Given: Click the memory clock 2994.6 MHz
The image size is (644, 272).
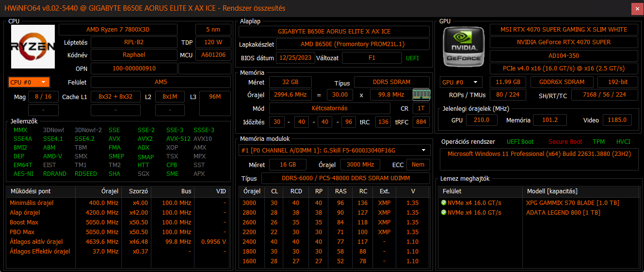Looking at the screenshot, I should [290, 95].
